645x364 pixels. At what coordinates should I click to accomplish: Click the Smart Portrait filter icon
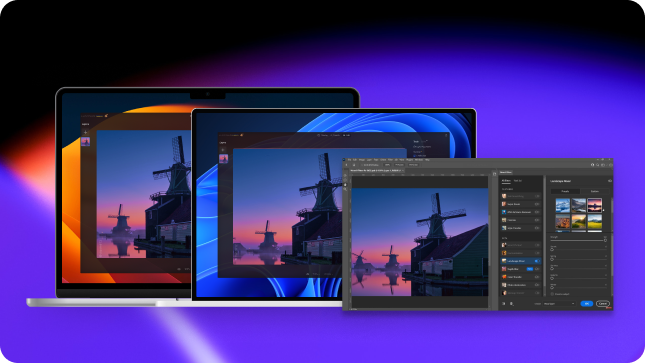coord(504,204)
